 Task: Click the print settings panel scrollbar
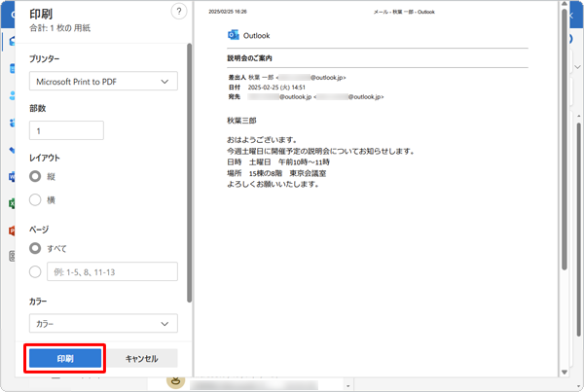click(189, 173)
